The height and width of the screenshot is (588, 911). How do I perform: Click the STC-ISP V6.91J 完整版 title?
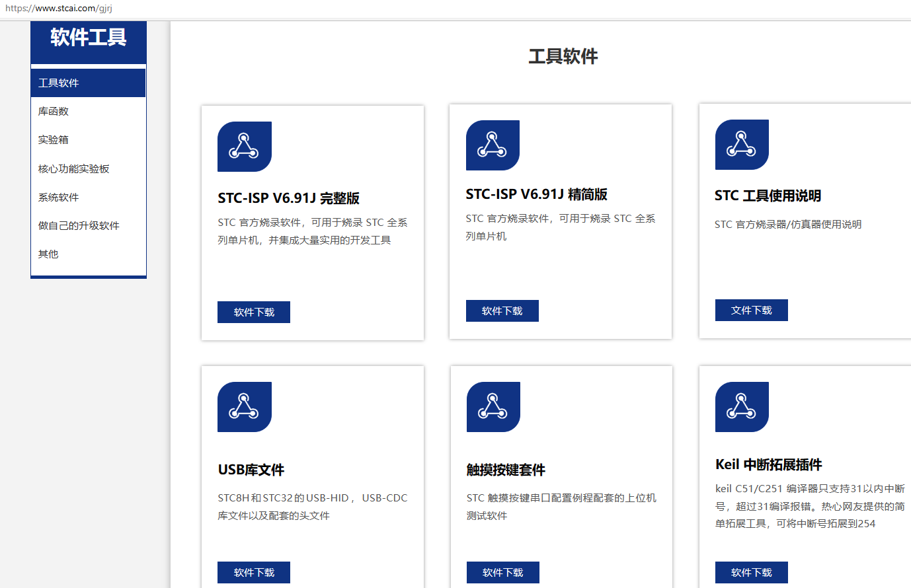click(x=289, y=198)
